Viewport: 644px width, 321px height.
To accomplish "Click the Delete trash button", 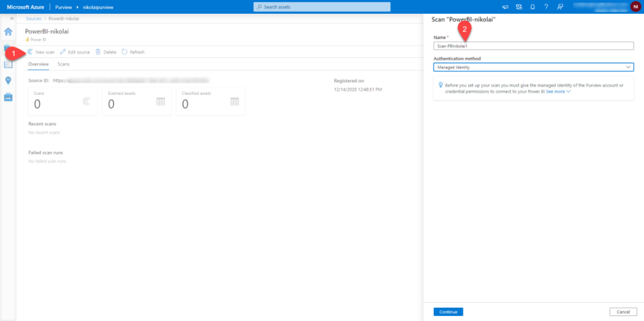I will [x=106, y=52].
